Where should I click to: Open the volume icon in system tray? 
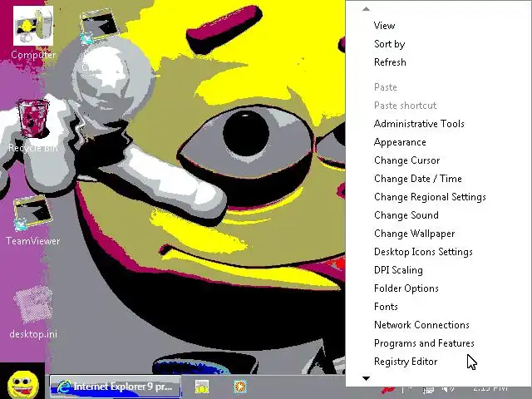(x=448, y=389)
